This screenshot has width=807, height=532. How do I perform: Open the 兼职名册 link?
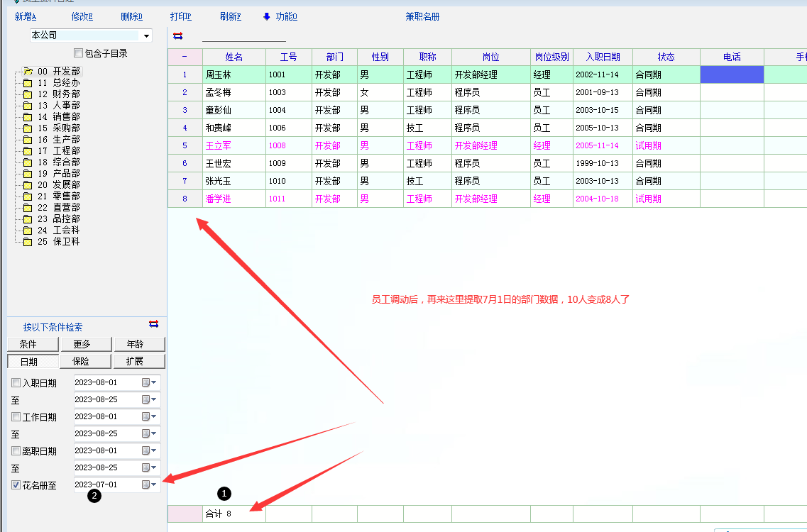click(x=422, y=16)
